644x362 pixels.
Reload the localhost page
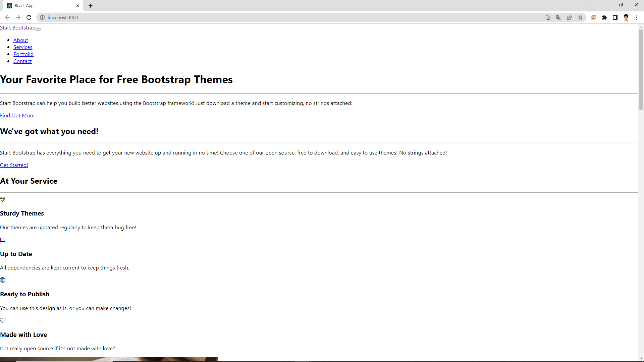(x=29, y=17)
